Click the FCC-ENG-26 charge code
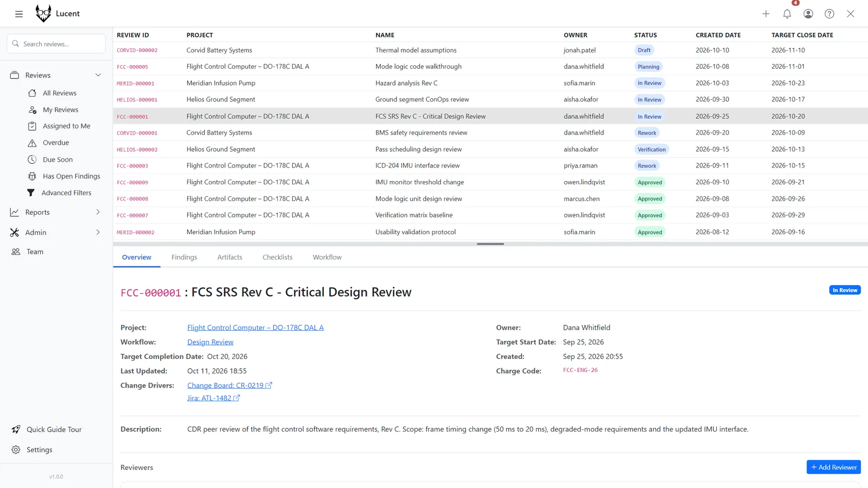Screen dimensions: 868x488 pos(580,370)
